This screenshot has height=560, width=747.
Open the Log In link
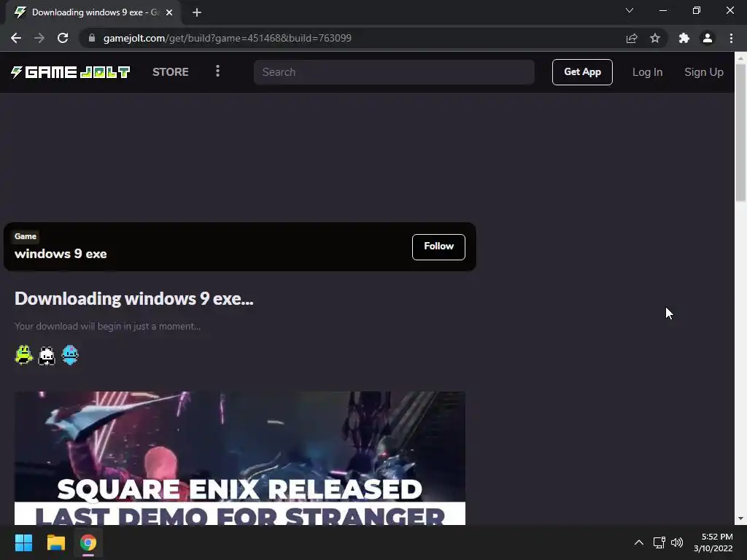[x=647, y=72]
